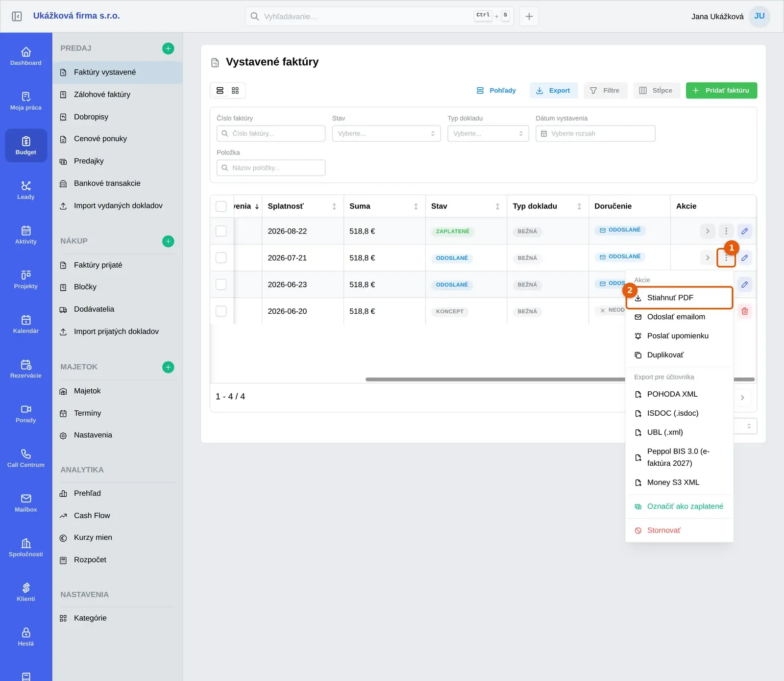Open the Typ dokladu filter dropdown

[x=488, y=133]
